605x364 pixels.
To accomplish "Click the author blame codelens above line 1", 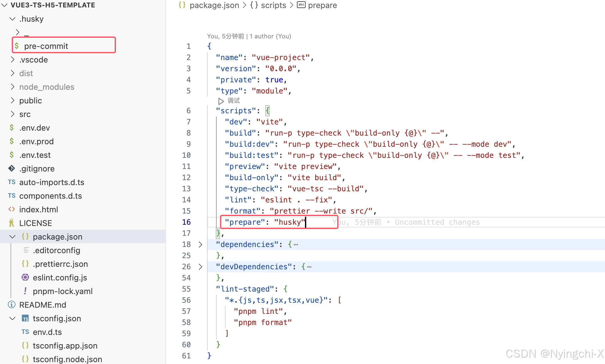I will tap(249, 36).
